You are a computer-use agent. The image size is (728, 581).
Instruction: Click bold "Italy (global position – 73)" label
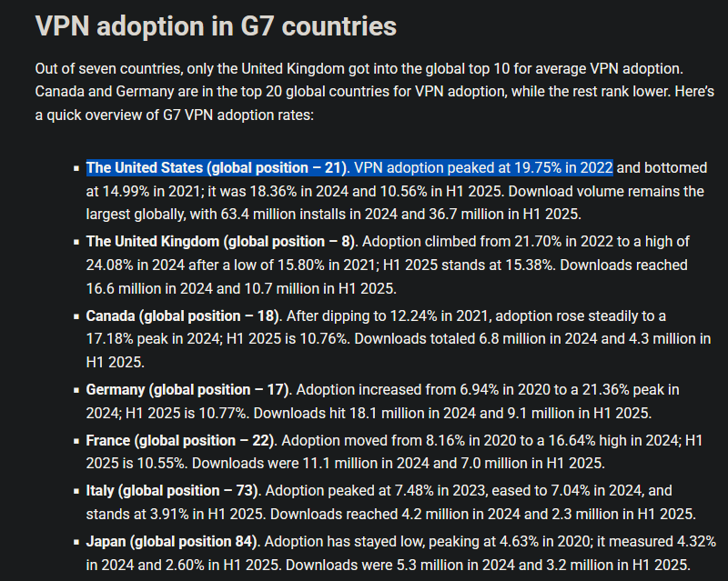(x=172, y=491)
